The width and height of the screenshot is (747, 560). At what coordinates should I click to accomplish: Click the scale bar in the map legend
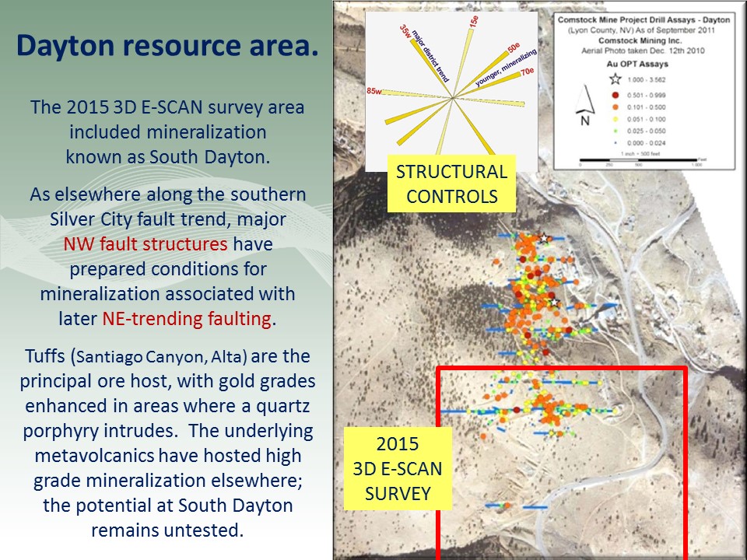[638, 160]
